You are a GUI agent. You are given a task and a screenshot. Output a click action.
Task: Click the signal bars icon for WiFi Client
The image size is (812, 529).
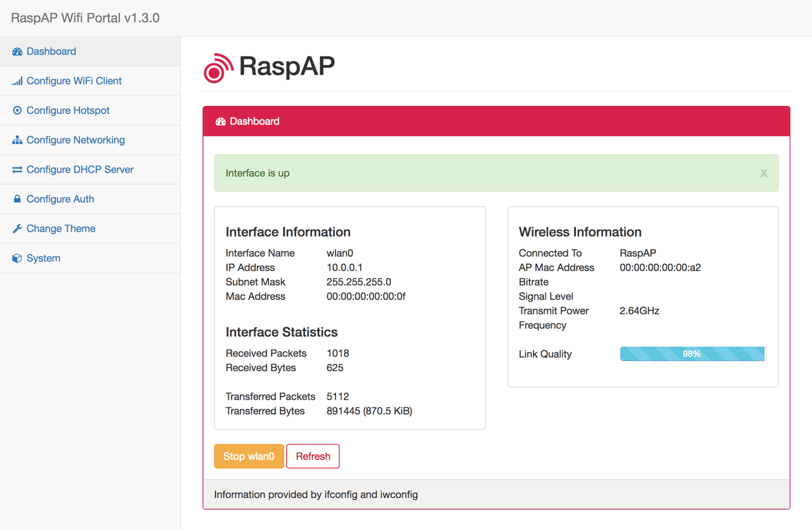pyautogui.click(x=17, y=81)
